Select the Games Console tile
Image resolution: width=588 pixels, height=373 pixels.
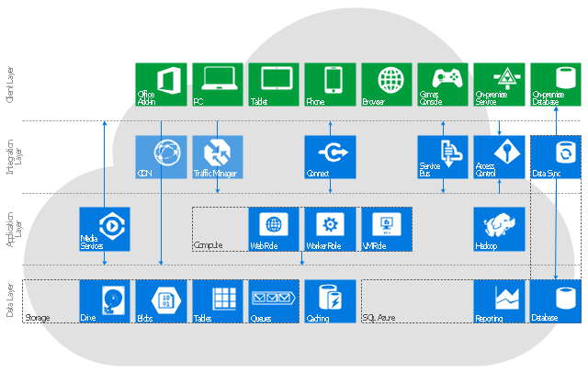pos(443,85)
